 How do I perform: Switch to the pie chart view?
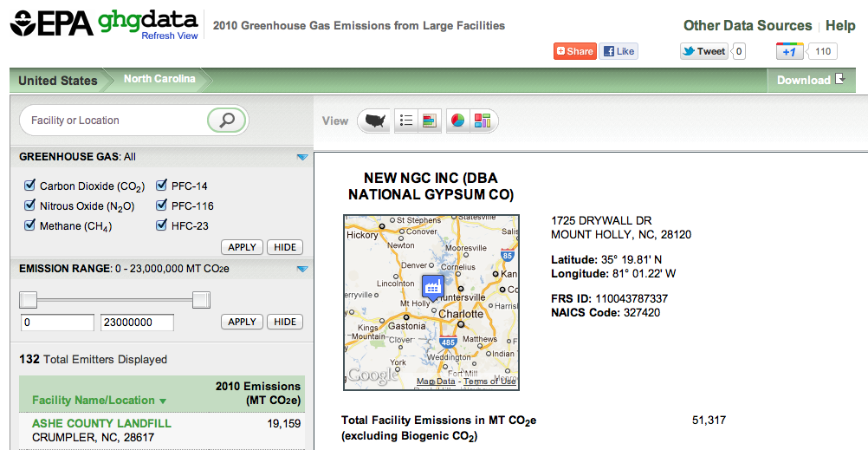[x=457, y=121]
